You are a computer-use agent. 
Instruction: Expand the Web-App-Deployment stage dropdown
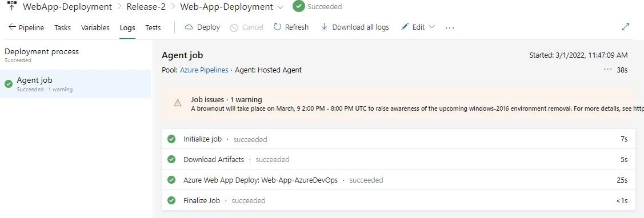click(281, 7)
